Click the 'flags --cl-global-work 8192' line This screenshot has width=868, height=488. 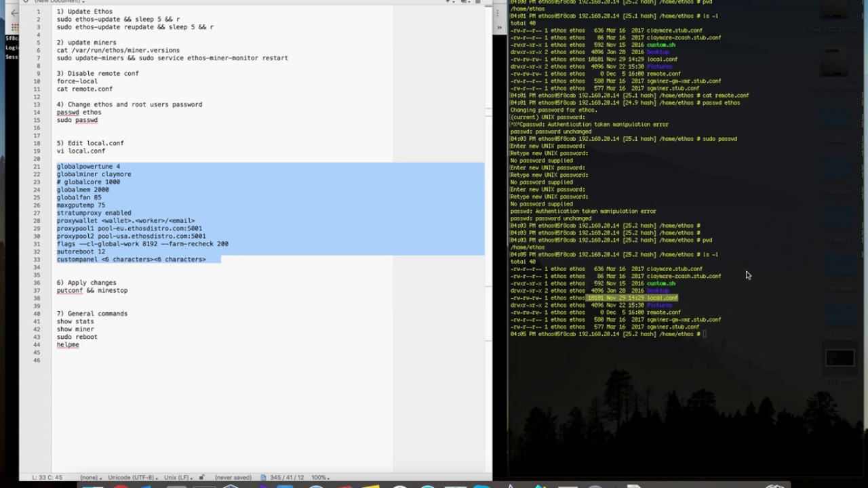[x=142, y=244]
